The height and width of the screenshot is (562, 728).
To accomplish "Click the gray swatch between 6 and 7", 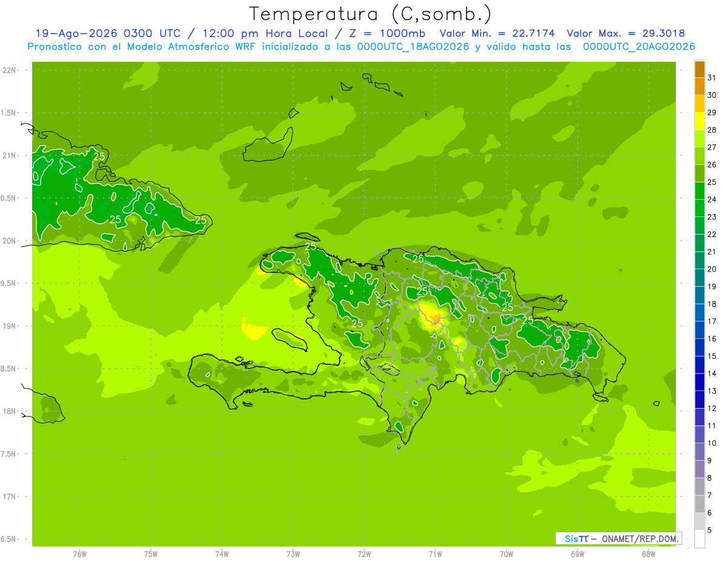I will pos(699,504).
